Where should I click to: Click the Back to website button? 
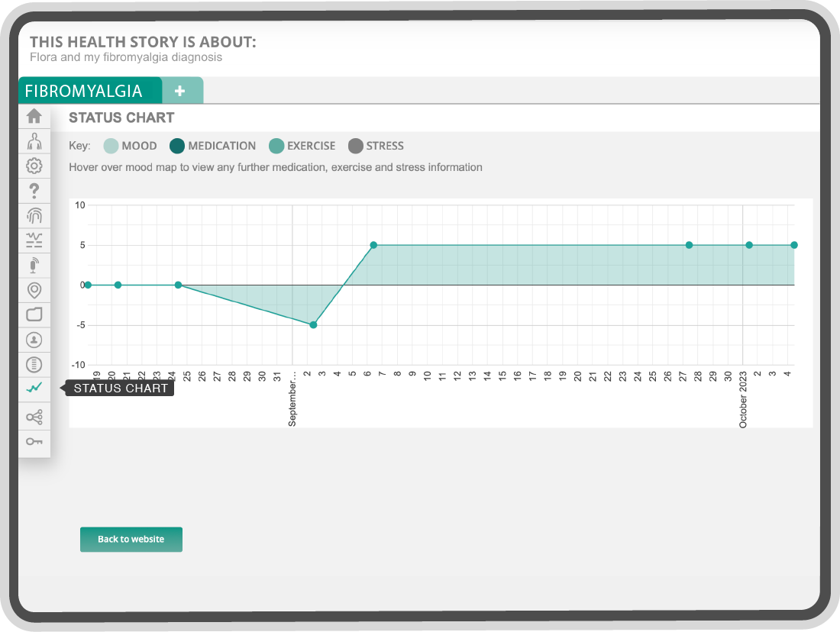tap(131, 540)
